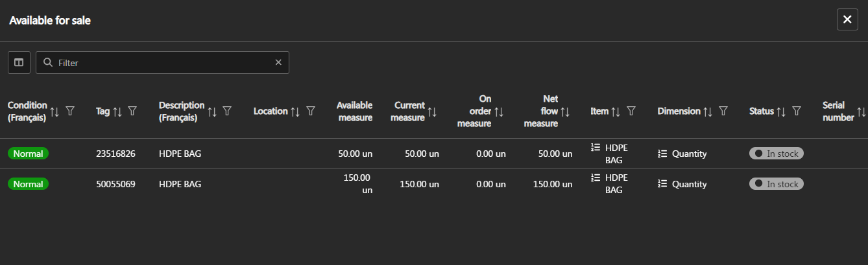This screenshot has height=265, width=868.
Task: Close the Available for sale dialog
Action: click(847, 20)
